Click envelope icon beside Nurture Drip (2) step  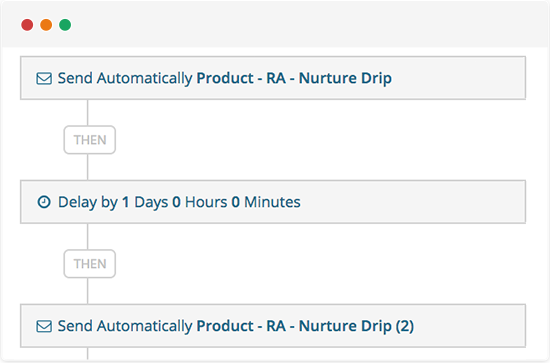point(44,326)
